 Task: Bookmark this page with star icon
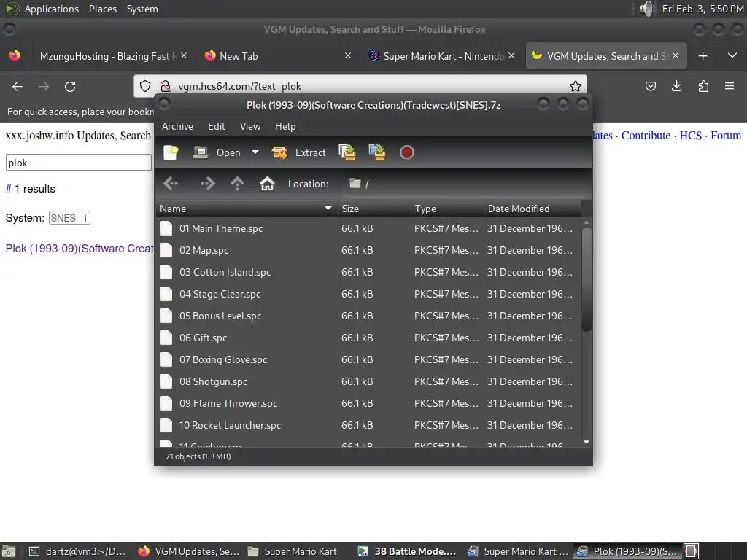point(576,86)
